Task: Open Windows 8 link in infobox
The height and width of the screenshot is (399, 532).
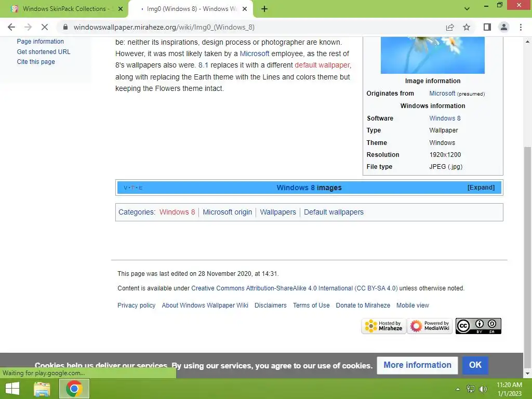Action: tap(445, 118)
